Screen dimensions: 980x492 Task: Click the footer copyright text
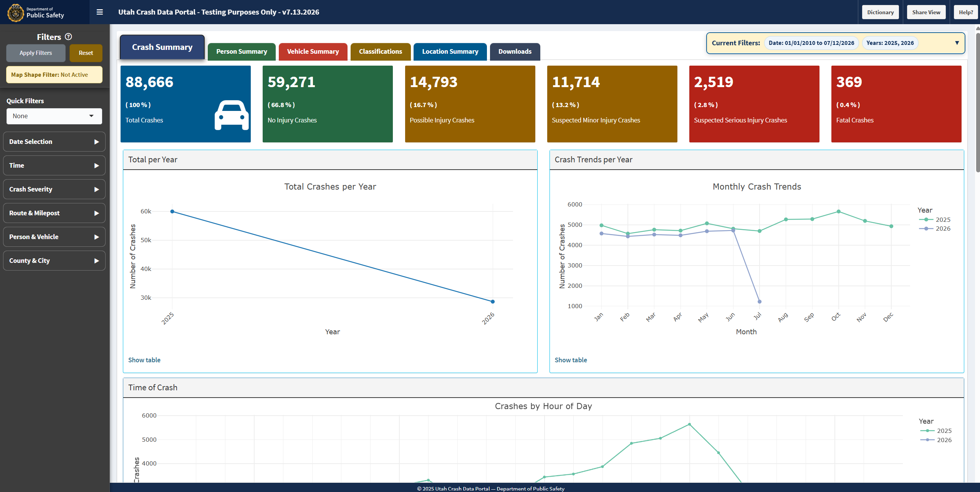tap(491, 489)
